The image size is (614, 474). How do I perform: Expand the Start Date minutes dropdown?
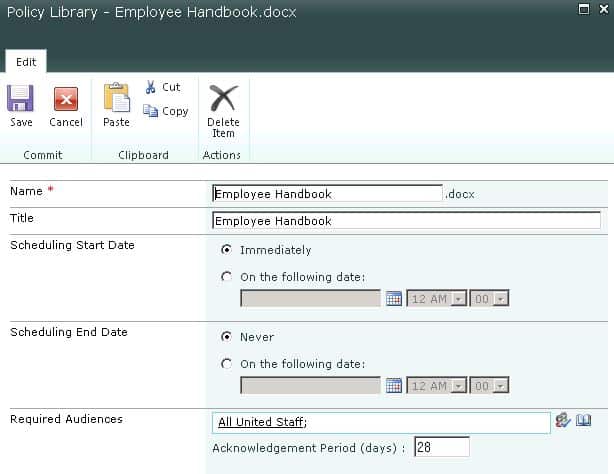coord(501,298)
